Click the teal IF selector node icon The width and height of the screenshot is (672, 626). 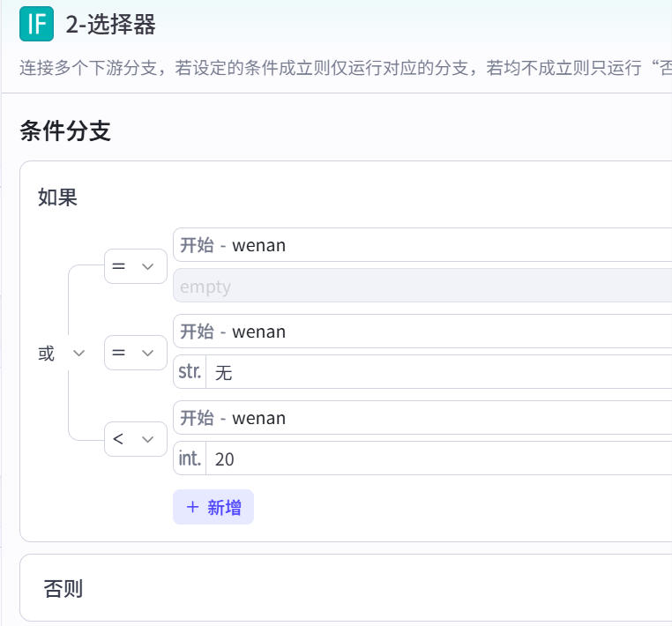[x=36, y=24]
